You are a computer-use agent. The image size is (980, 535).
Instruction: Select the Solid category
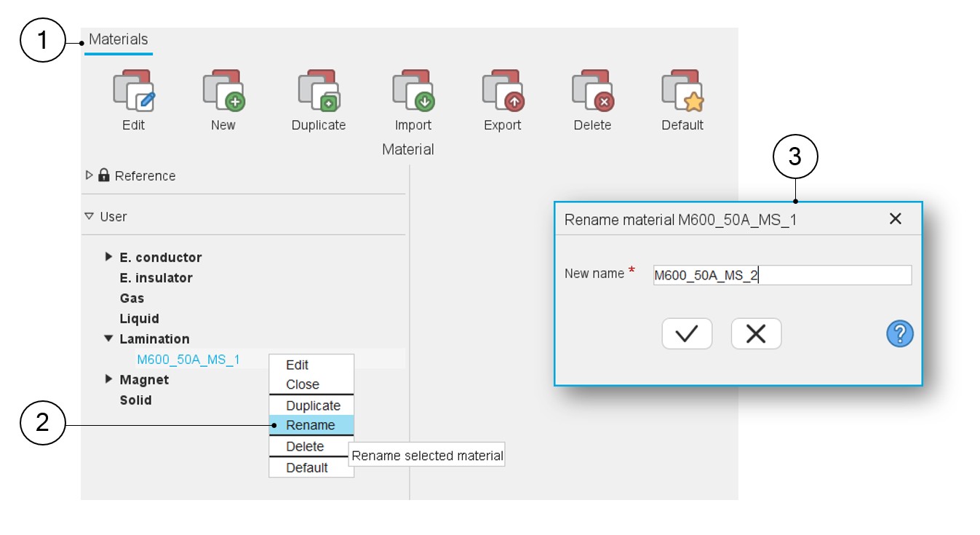coord(135,400)
